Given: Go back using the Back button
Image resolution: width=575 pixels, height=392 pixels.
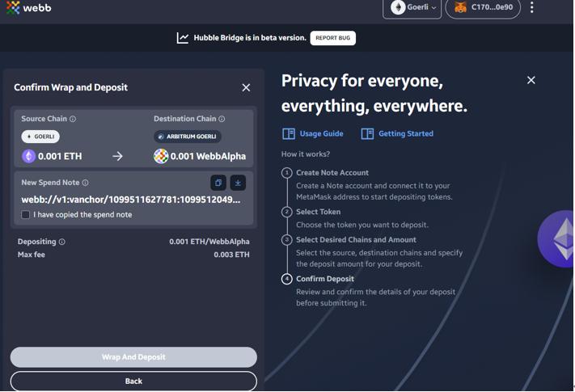Looking at the screenshot, I should [x=133, y=381].
